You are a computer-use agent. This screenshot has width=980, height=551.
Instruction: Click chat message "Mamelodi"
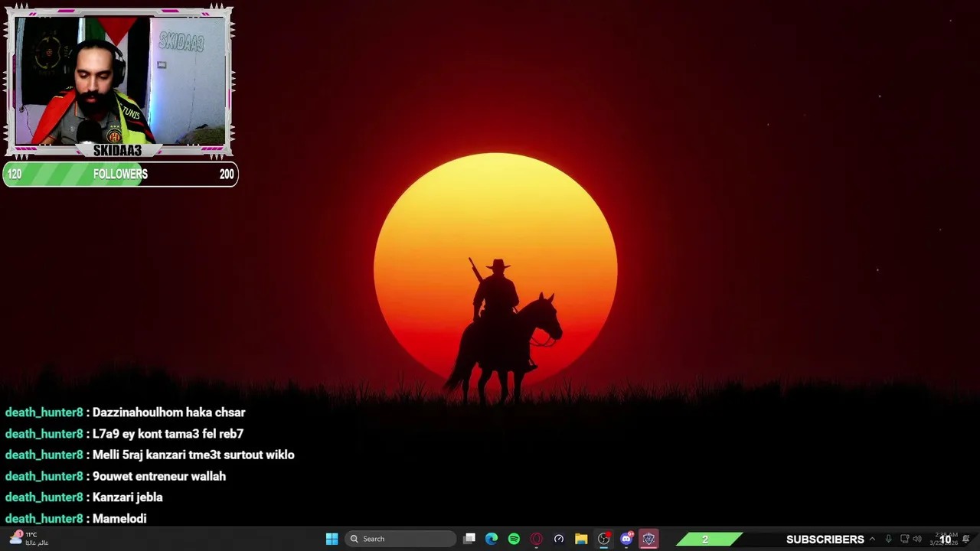(119, 519)
